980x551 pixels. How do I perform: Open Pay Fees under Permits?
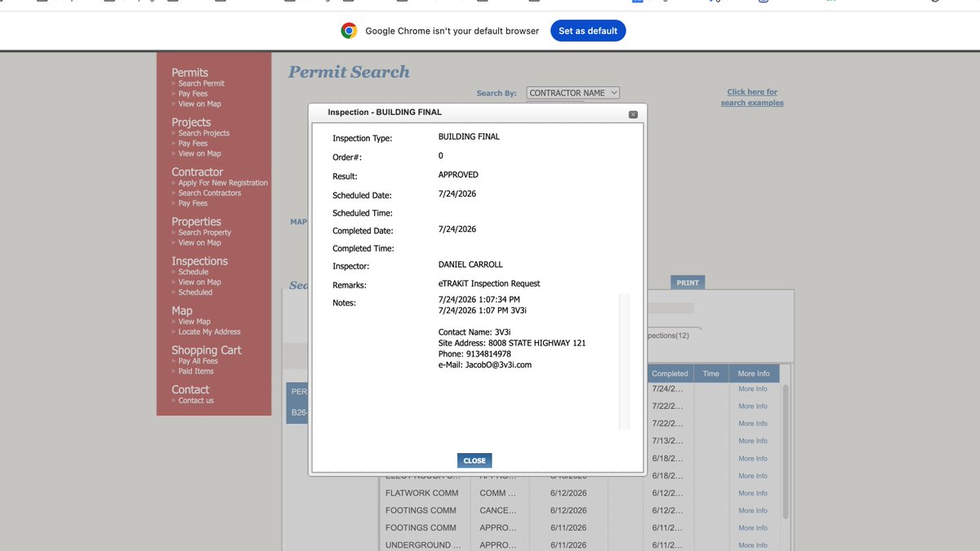click(x=193, y=94)
